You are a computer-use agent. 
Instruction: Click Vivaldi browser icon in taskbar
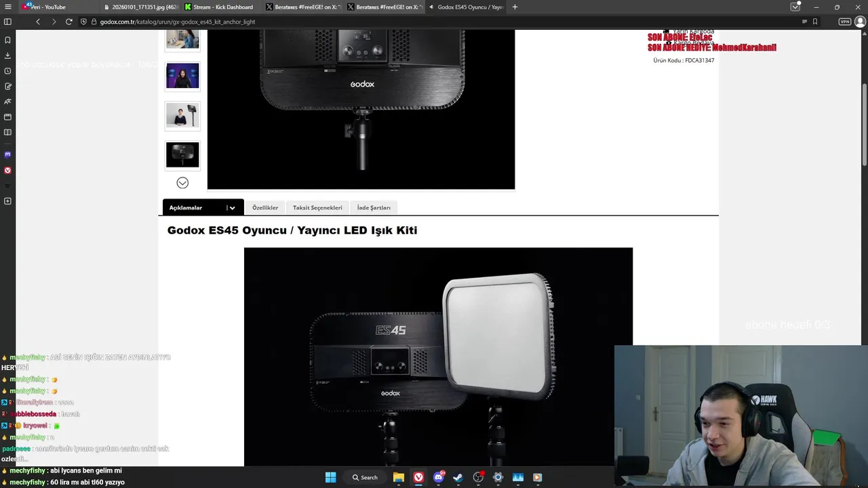click(419, 477)
